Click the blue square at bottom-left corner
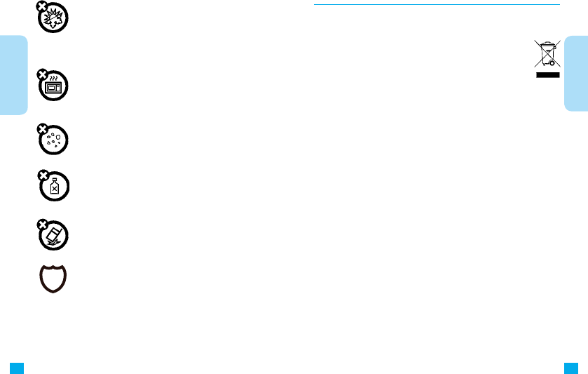Viewport: 588px width, 374px height. (17, 368)
